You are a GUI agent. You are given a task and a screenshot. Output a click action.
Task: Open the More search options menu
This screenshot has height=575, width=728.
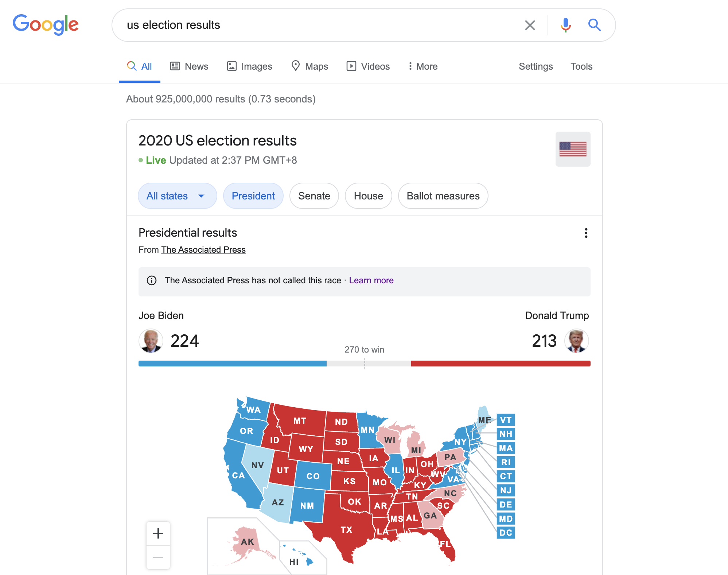pyautogui.click(x=423, y=66)
